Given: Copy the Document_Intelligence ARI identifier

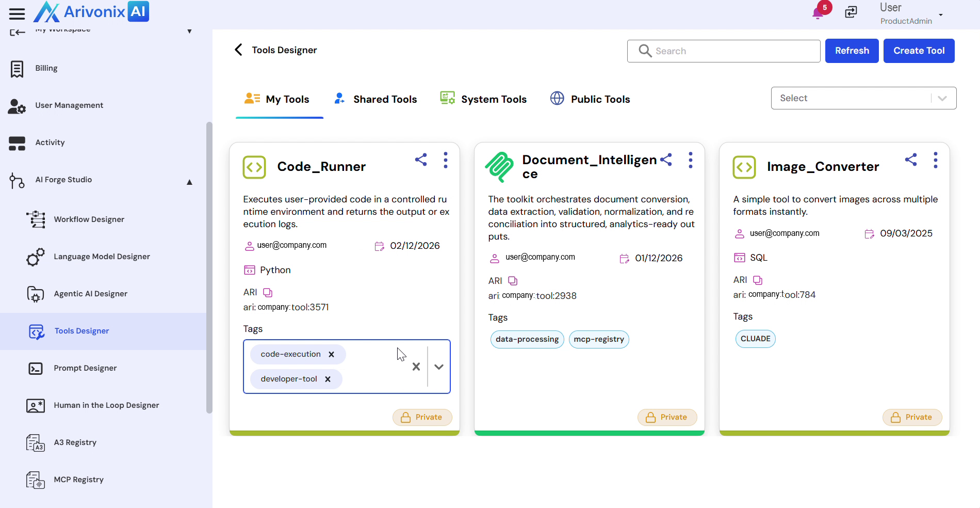Looking at the screenshot, I should click(513, 281).
